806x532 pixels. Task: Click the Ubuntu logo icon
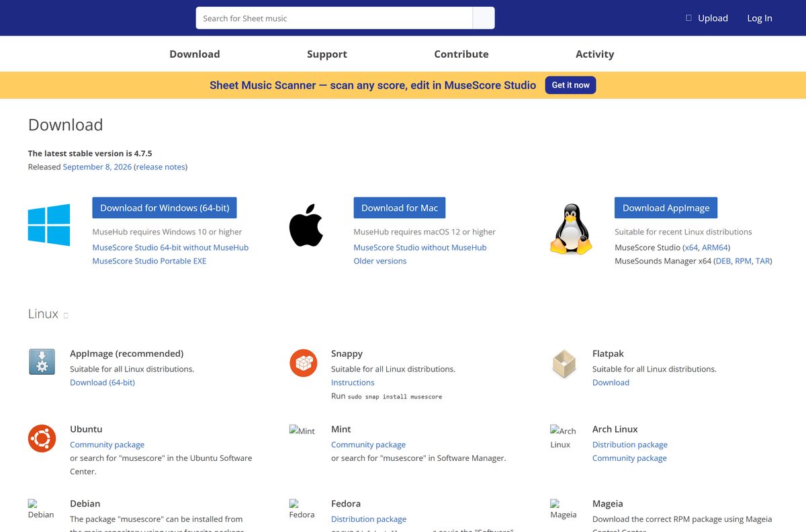pos(42,439)
